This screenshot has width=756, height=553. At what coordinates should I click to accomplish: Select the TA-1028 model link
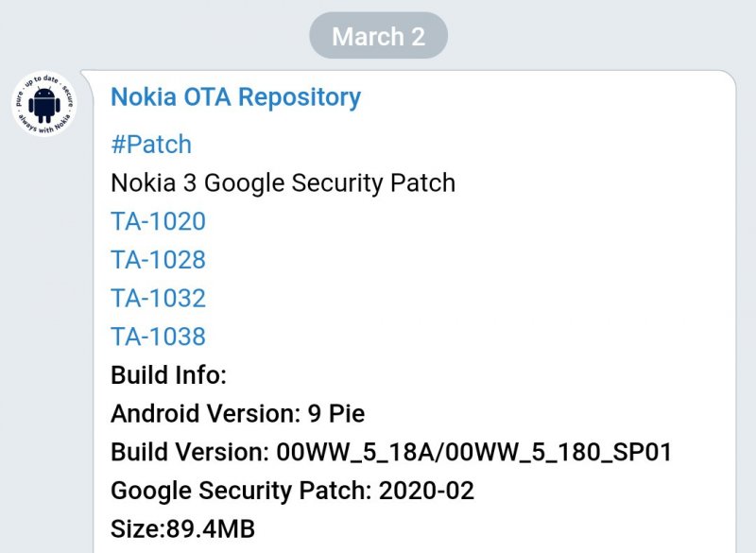point(158,260)
